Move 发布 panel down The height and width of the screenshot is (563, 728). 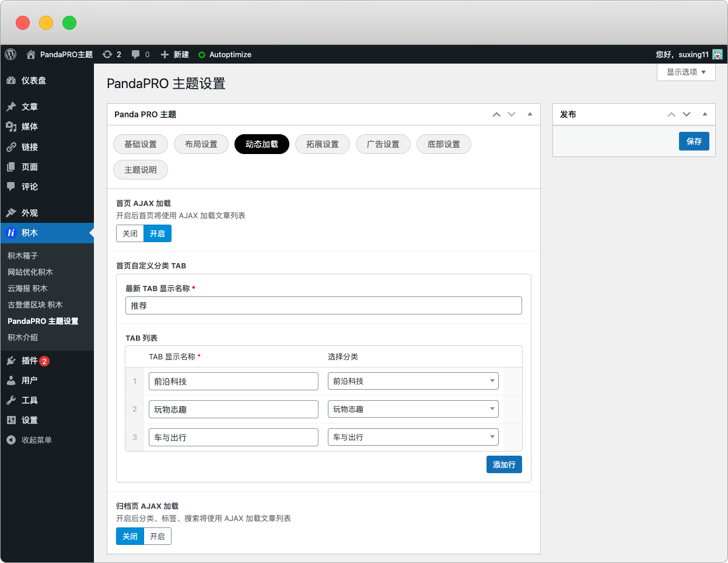(687, 114)
